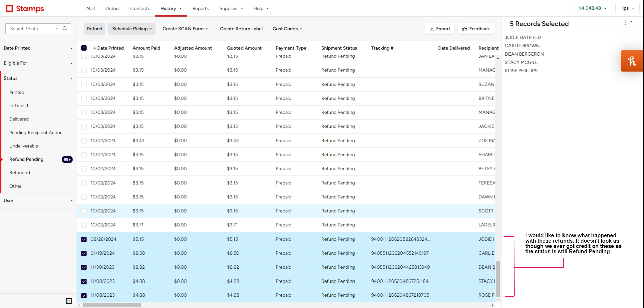Image resolution: width=644 pixels, height=308 pixels.
Task: Click Create Return Label
Action: [241, 29]
